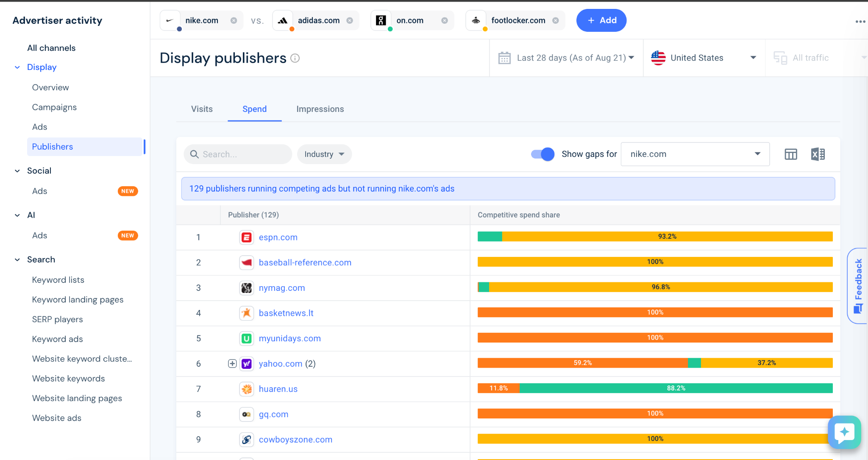Collapse the AI section chevron
The image size is (868, 460).
17,215
